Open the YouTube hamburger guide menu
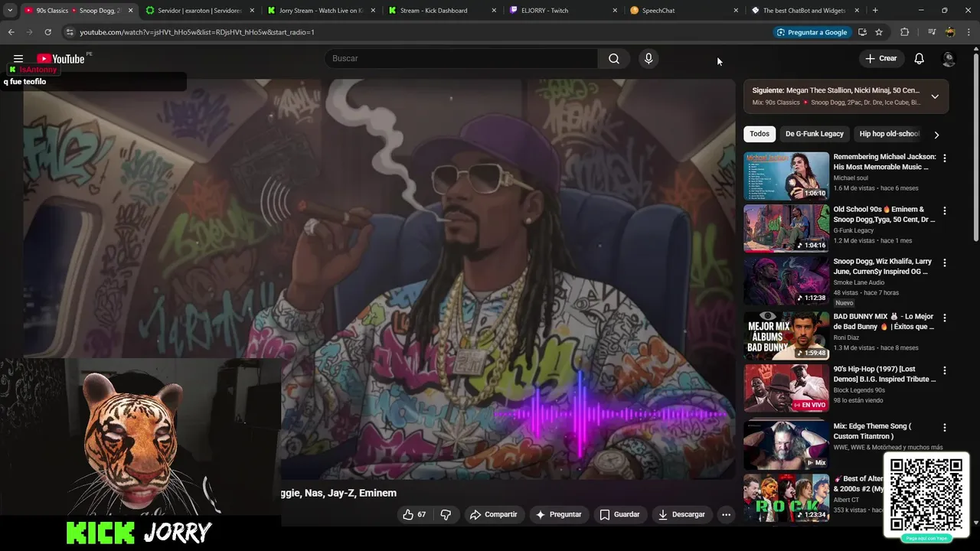 coord(18,59)
